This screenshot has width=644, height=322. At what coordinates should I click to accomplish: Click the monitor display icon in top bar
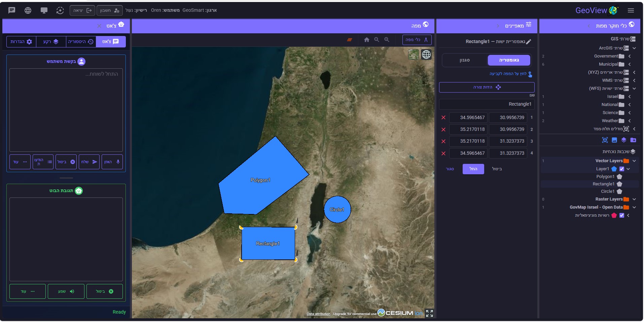(44, 10)
